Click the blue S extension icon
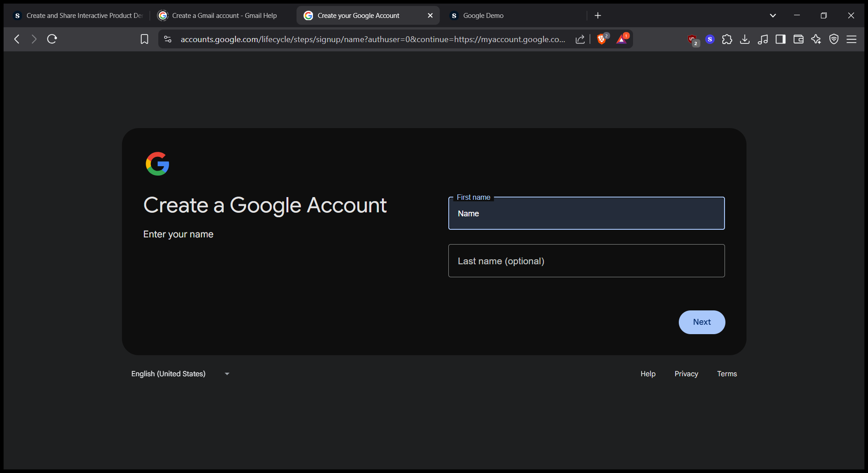Image resolution: width=868 pixels, height=473 pixels. (710, 39)
